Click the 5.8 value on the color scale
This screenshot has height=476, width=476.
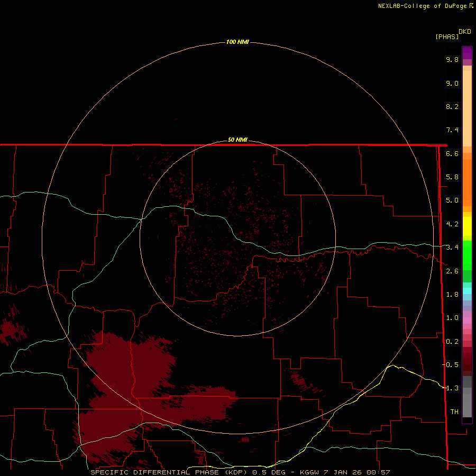pos(452,177)
